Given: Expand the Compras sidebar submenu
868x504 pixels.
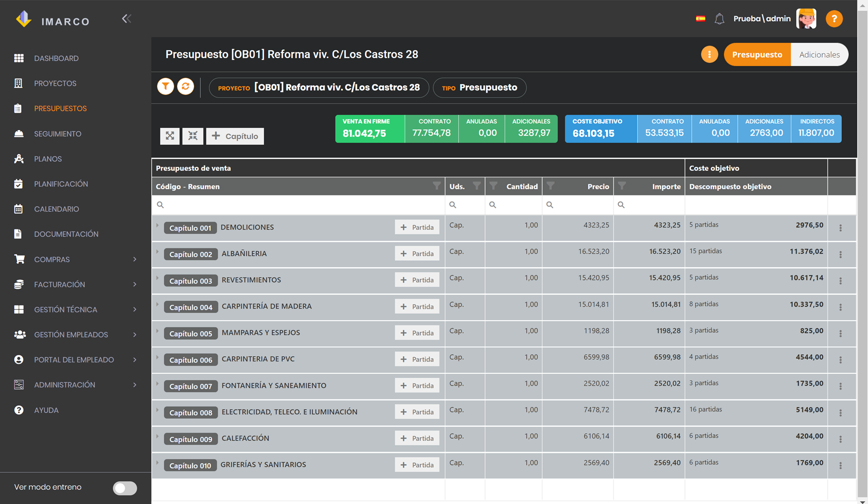Looking at the screenshot, I should coord(135,259).
